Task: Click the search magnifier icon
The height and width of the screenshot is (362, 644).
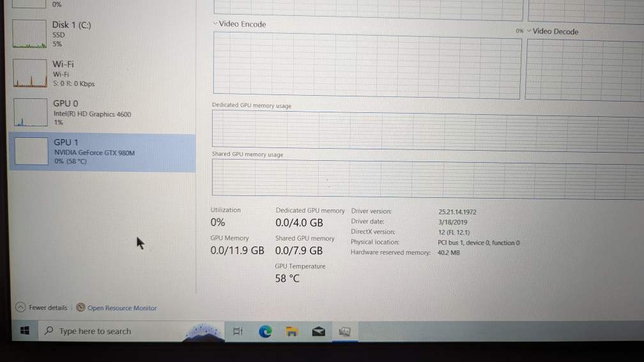Action: [49, 331]
